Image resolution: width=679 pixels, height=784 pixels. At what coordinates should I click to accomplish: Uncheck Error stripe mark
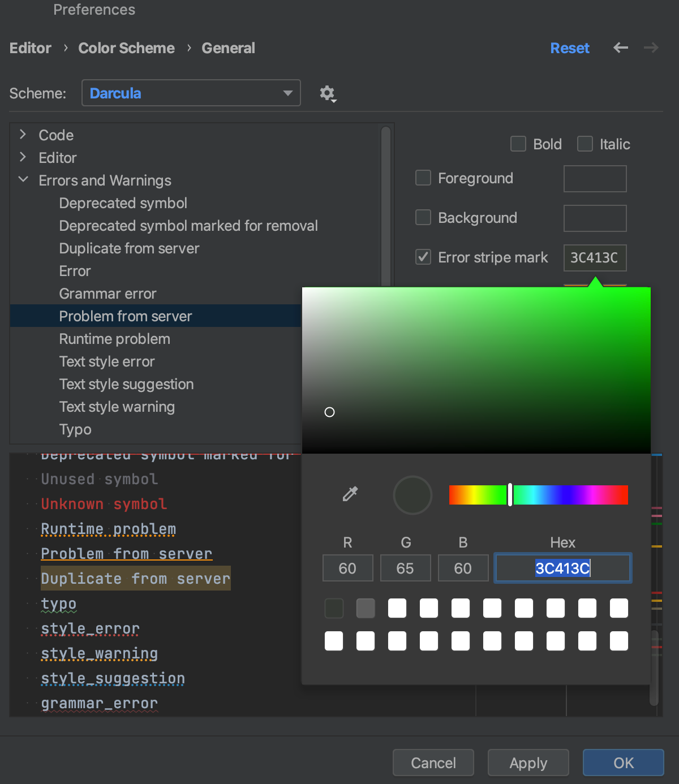tap(423, 257)
